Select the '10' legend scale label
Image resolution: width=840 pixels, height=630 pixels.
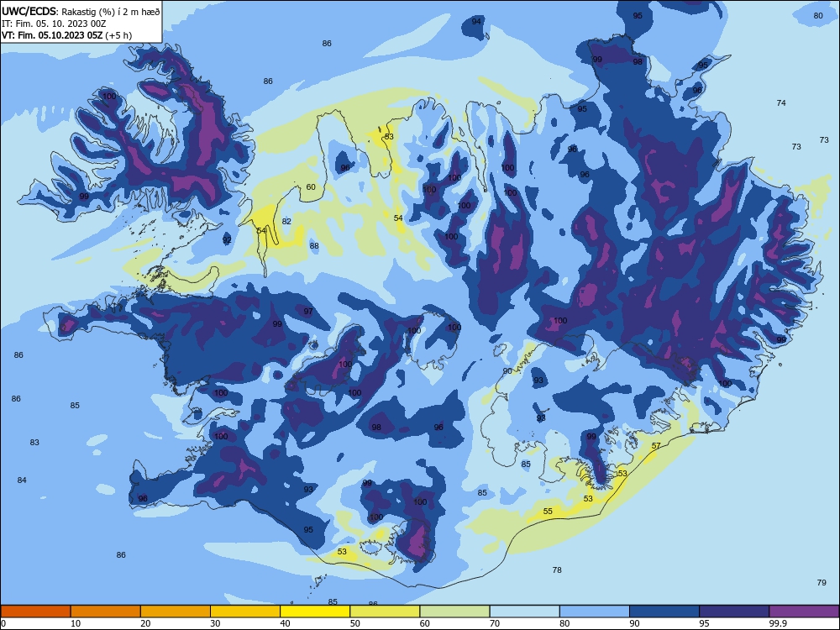(x=76, y=623)
